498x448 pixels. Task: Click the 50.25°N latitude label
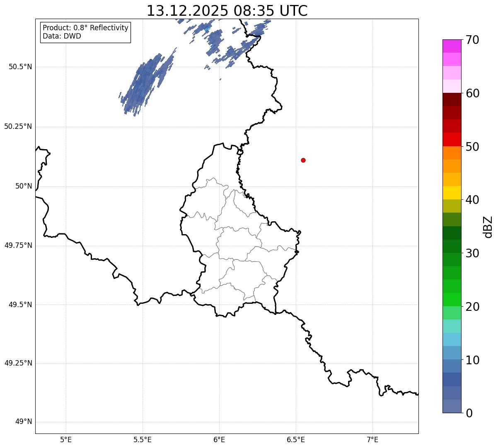click(18, 126)
